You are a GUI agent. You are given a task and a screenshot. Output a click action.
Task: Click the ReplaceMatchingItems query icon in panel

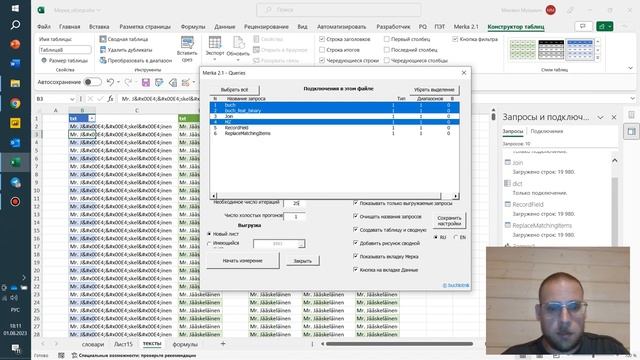point(508,225)
